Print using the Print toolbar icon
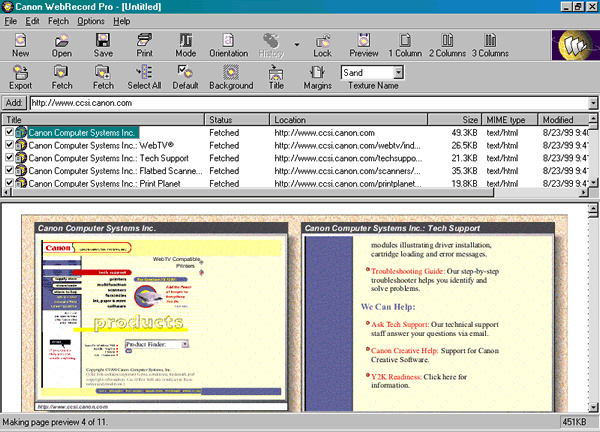 pos(144,45)
